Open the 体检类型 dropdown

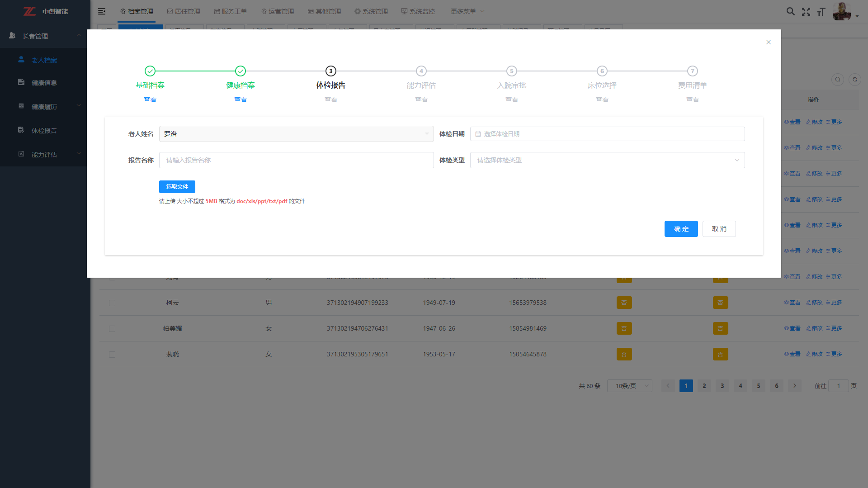[x=607, y=160]
